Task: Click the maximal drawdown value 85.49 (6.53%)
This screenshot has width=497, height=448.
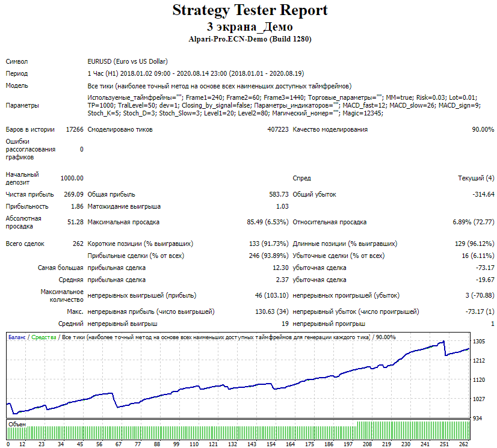Action: (267, 222)
